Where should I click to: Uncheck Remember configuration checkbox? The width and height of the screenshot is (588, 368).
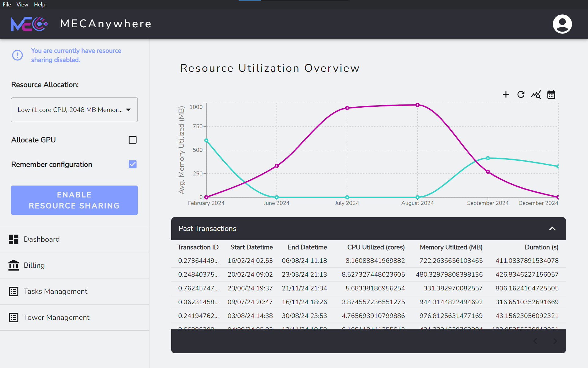coord(133,164)
